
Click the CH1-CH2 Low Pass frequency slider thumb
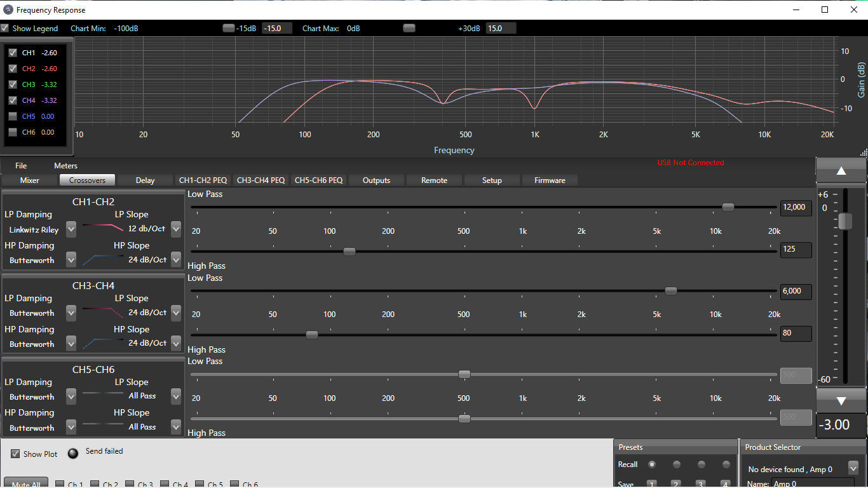coord(728,207)
